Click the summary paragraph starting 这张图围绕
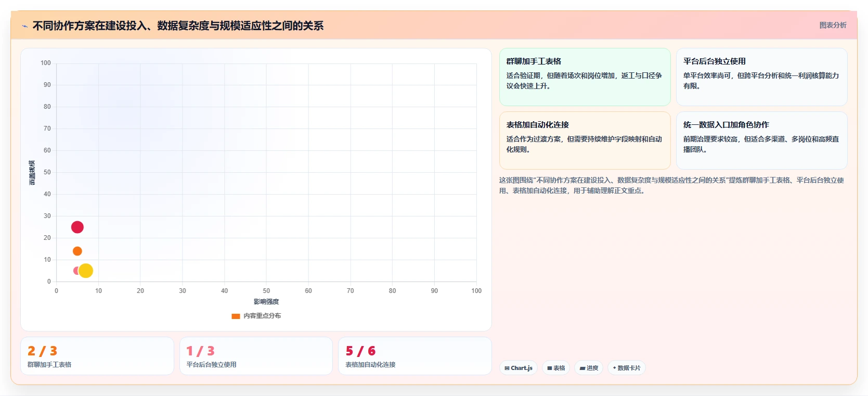The width and height of the screenshot is (868, 396). [x=671, y=185]
